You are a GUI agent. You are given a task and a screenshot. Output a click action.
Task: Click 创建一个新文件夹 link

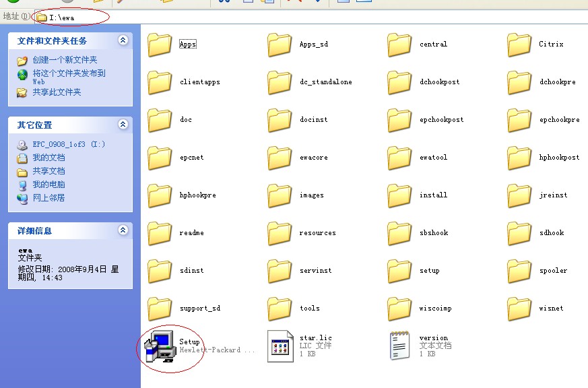(x=65, y=60)
